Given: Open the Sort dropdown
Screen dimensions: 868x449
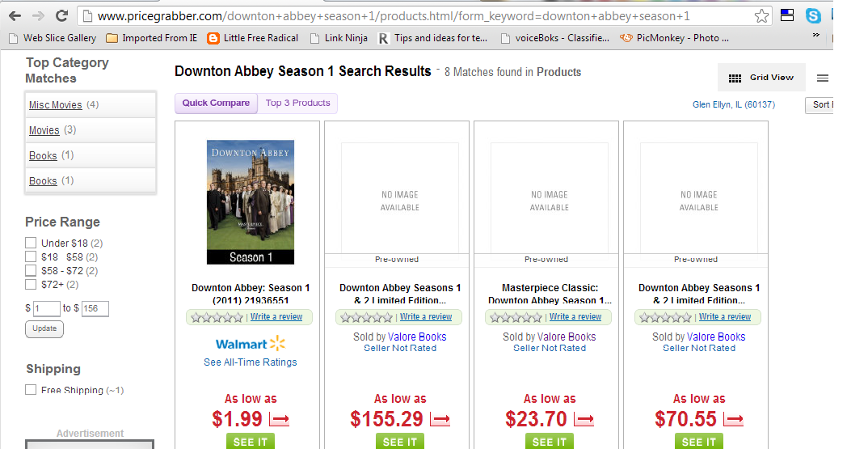Looking at the screenshot, I should pos(819,105).
